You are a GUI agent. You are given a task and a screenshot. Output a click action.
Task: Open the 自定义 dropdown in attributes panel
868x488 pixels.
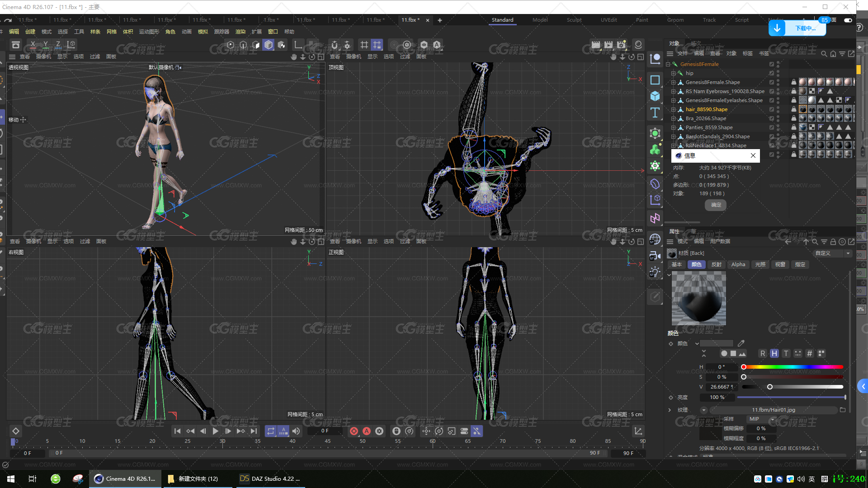point(833,253)
